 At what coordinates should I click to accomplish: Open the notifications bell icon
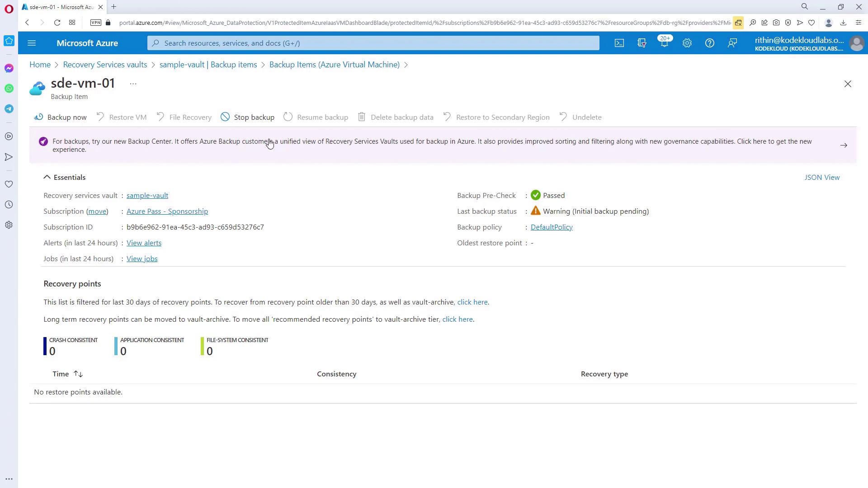coord(664,43)
